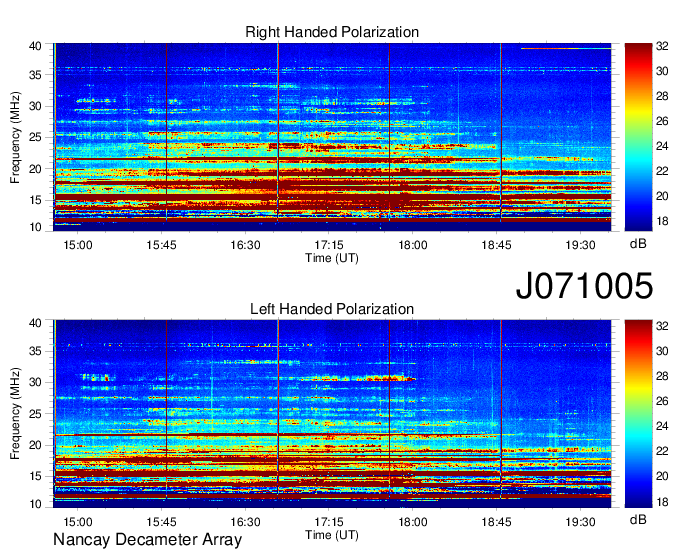Screen dimensions: 680x552
Task: Click the dB unit label under top colorbar
Action: [638, 244]
